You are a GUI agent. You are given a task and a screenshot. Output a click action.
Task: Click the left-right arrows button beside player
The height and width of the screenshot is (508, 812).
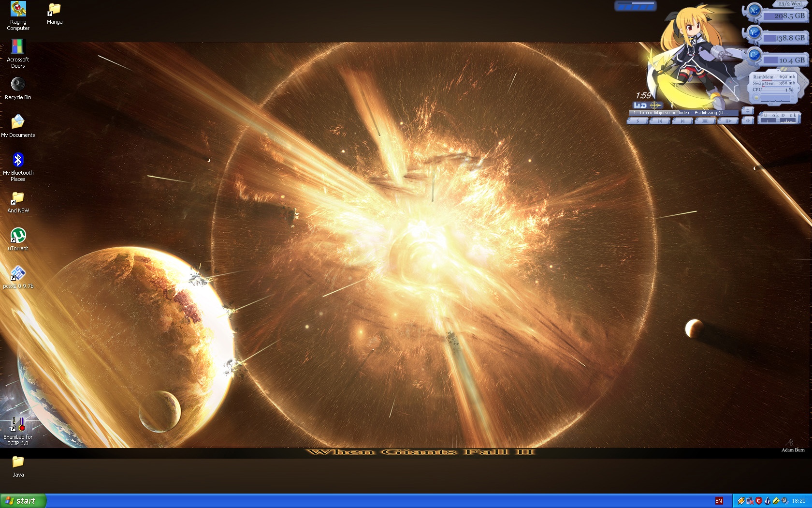tap(748, 120)
